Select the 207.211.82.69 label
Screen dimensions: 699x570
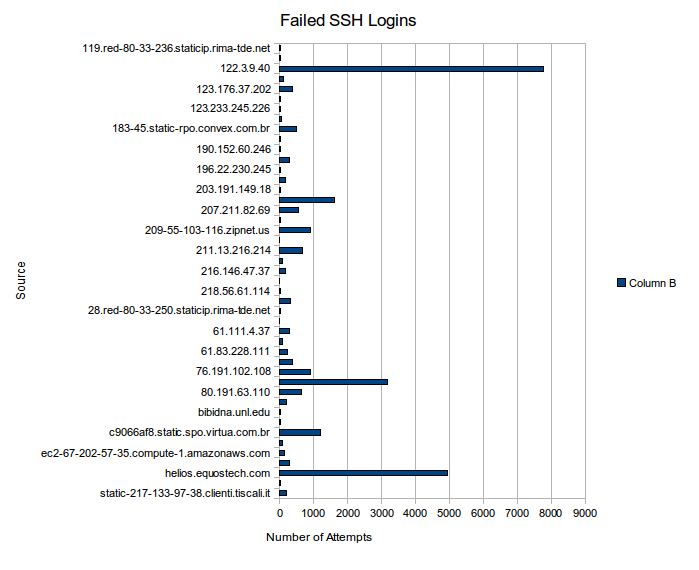click(235, 210)
